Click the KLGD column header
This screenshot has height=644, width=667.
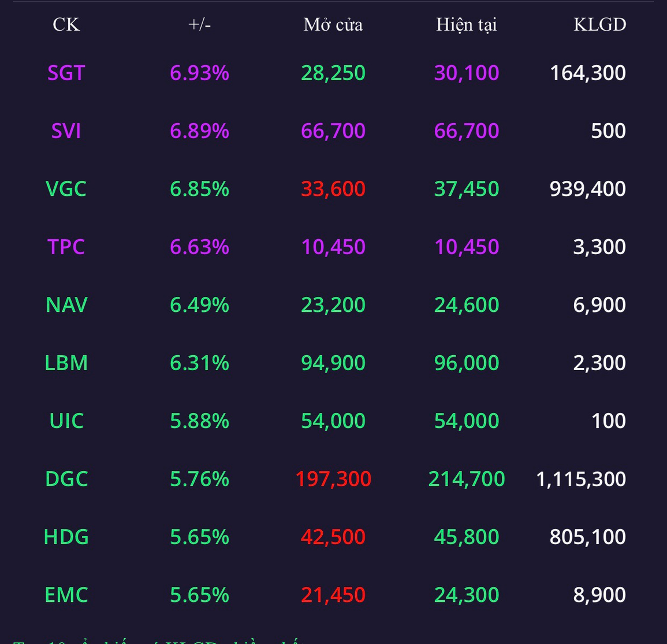599,24
